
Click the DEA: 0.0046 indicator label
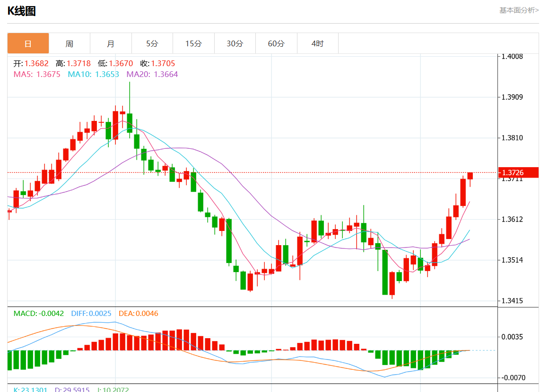click(138, 313)
